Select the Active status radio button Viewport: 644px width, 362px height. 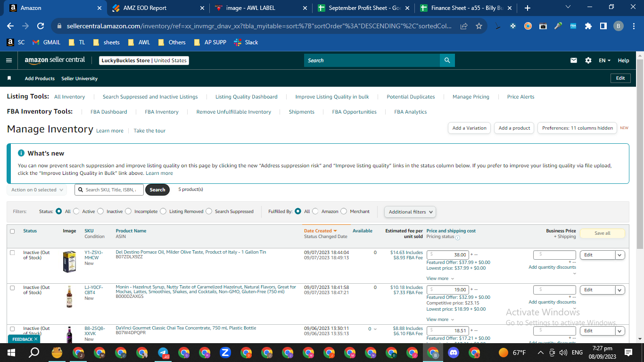[x=77, y=212]
